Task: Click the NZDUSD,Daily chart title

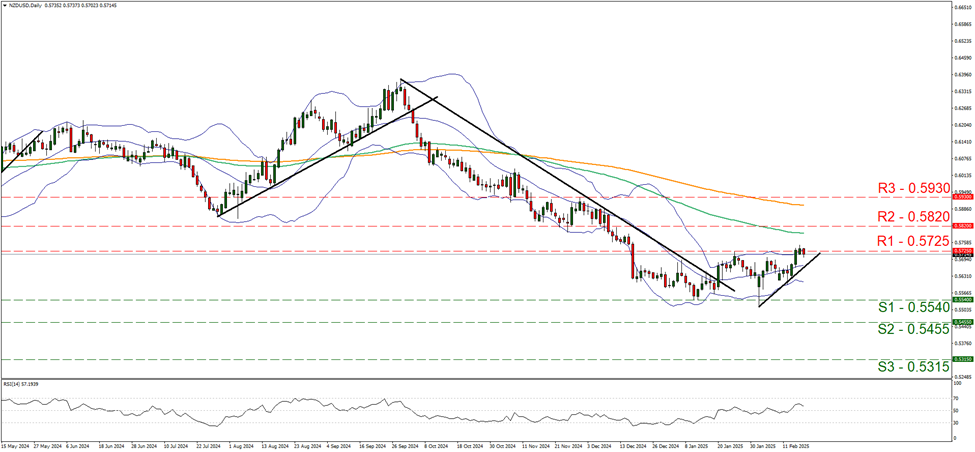Action: tap(27, 6)
